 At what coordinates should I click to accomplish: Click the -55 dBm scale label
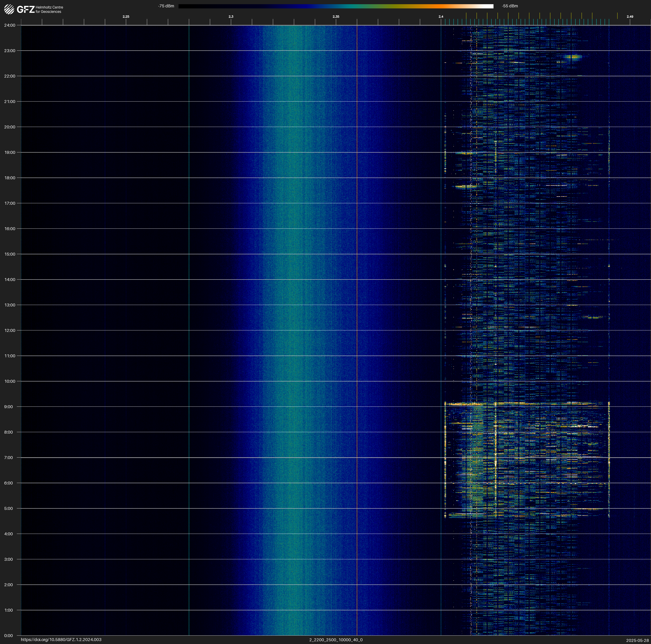point(510,6)
